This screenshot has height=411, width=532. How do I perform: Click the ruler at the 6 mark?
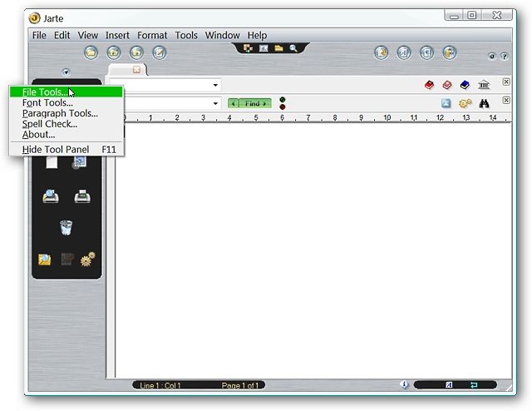282,117
